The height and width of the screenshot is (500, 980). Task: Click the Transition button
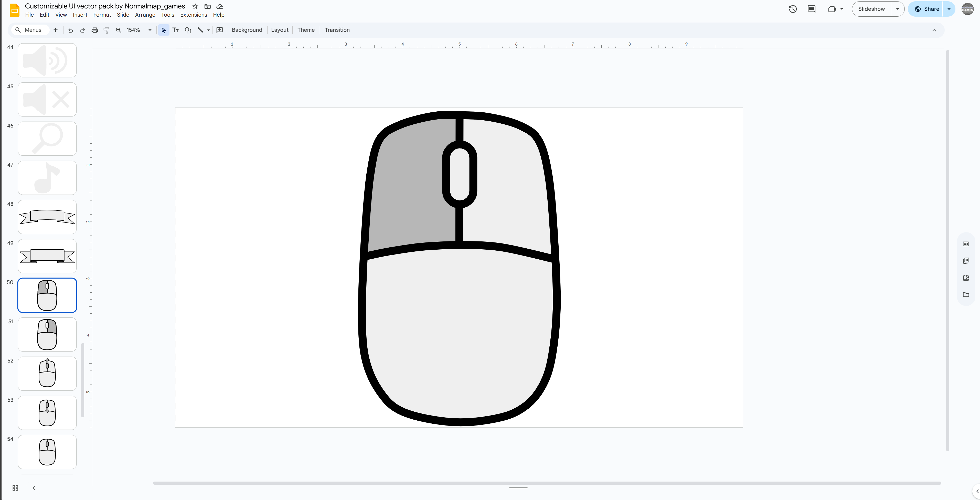[337, 30]
